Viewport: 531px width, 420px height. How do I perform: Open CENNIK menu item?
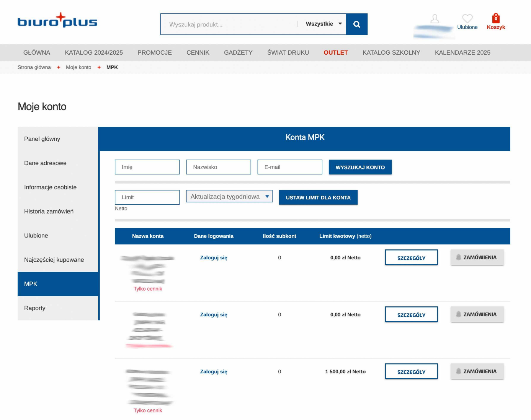[198, 52]
